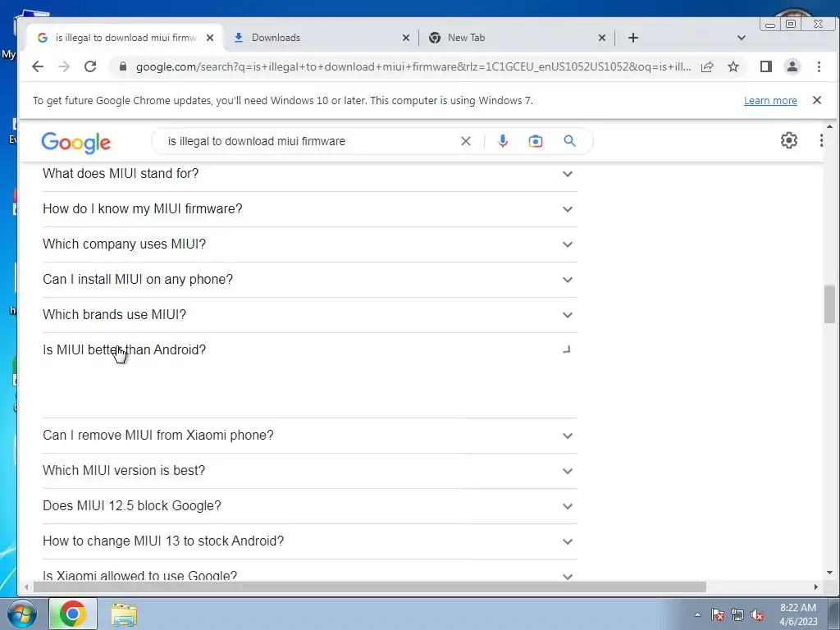The image size is (840, 630).
Task: Close the New Tab tab
Action: point(601,38)
